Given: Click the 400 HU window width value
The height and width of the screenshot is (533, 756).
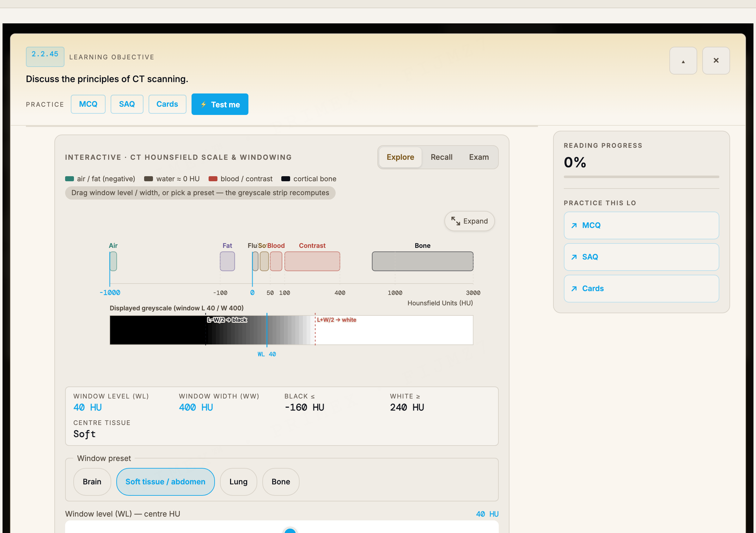Looking at the screenshot, I should [x=196, y=407].
